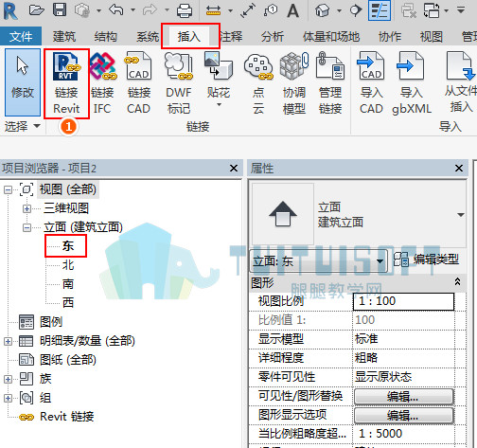Select the 北 (North) elevation view

[x=68, y=264]
